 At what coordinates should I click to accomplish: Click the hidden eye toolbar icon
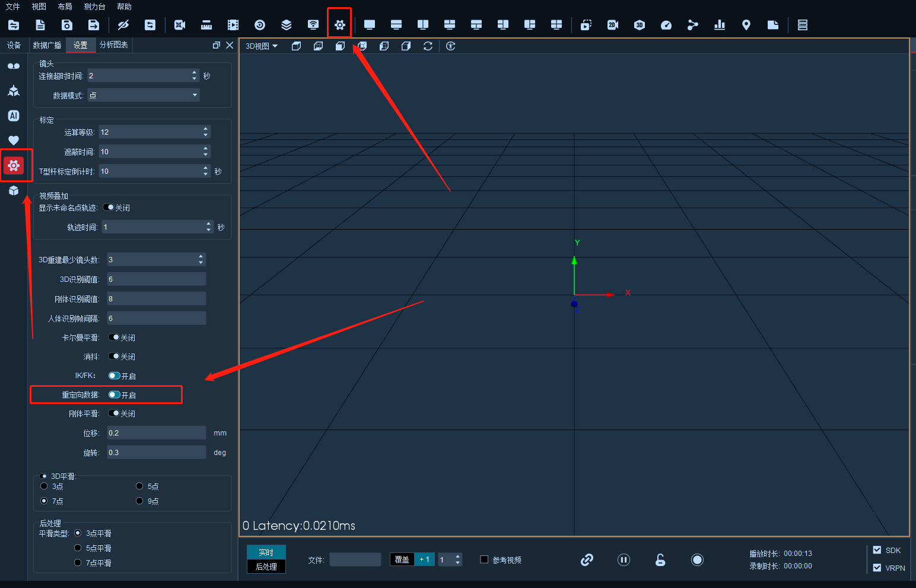click(123, 25)
